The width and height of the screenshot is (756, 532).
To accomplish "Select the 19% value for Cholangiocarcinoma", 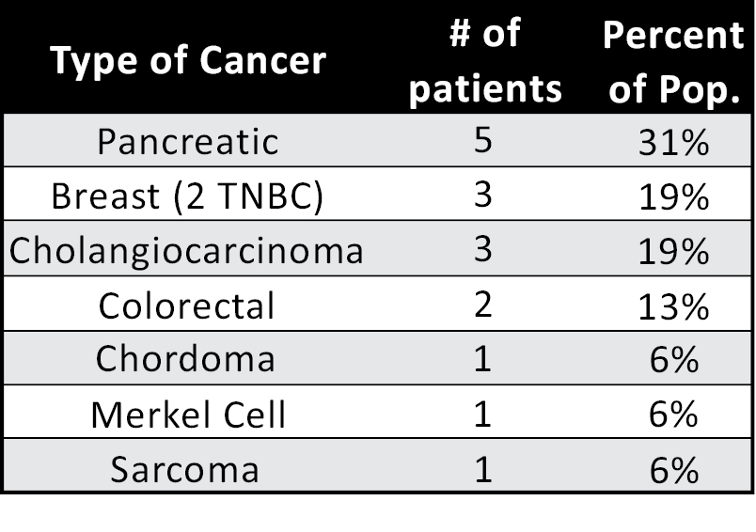I will (x=671, y=251).
